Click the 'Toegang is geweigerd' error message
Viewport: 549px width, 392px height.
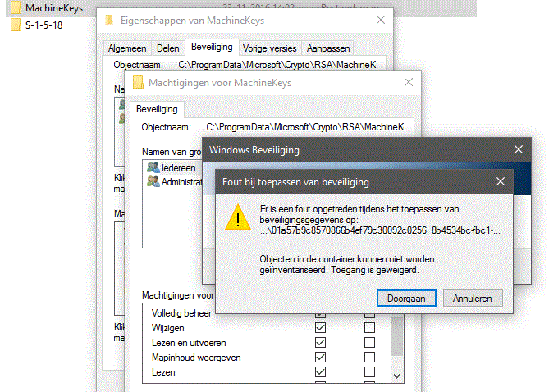(x=375, y=270)
